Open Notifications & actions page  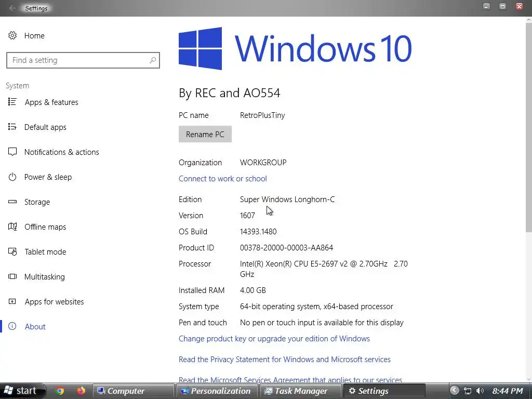point(61,152)
